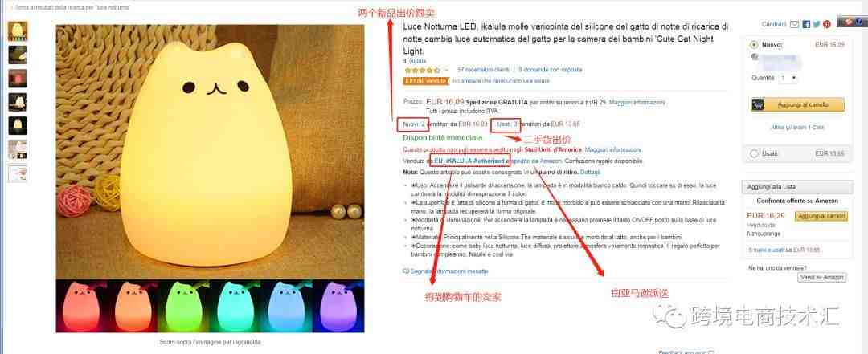Open Aggiungi alla Lista menu
Image resolution: width=868 pixels, height=354 pixels.
click(797, 187)
